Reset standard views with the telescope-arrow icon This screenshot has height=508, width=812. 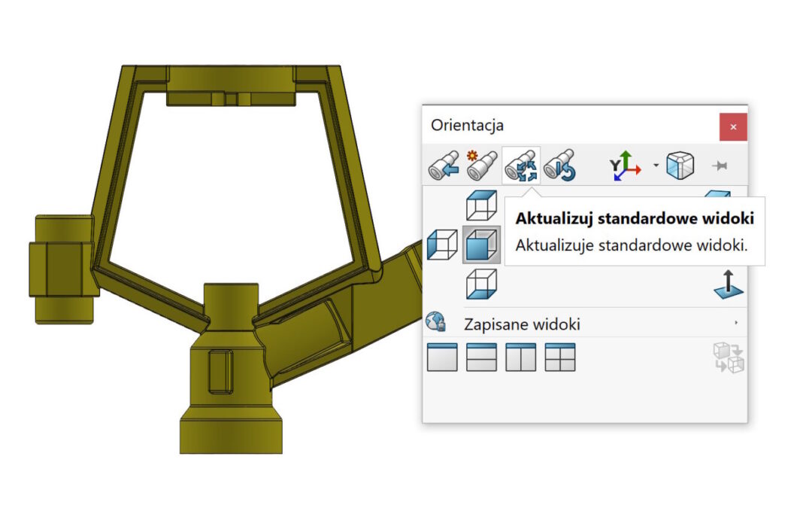tap(559, 166)
